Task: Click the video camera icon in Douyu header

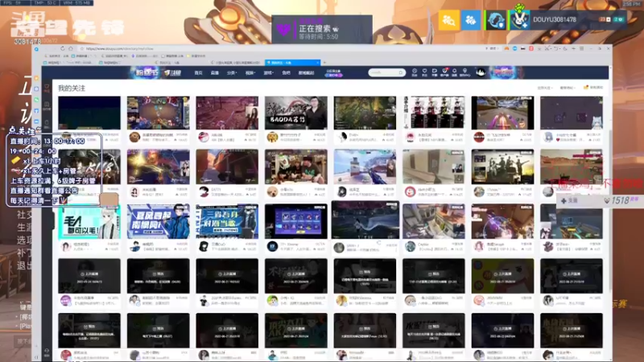Action: [x=435, y=72]
